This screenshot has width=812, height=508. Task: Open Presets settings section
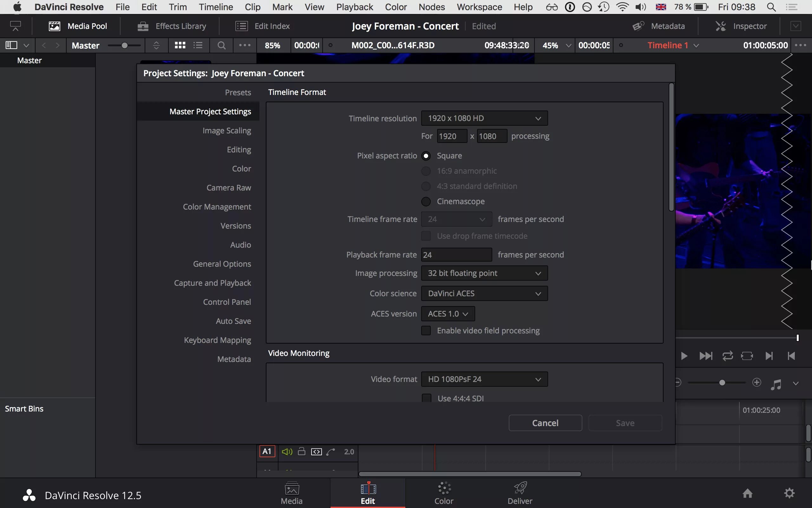point(238,92)
